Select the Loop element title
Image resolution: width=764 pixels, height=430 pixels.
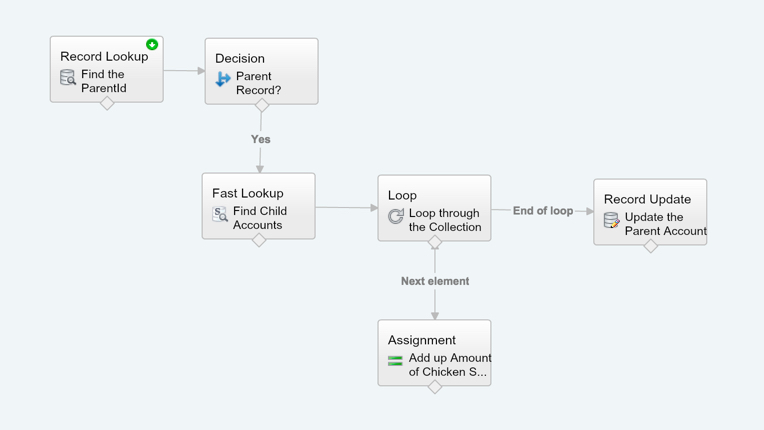click(x=402, y=195)
